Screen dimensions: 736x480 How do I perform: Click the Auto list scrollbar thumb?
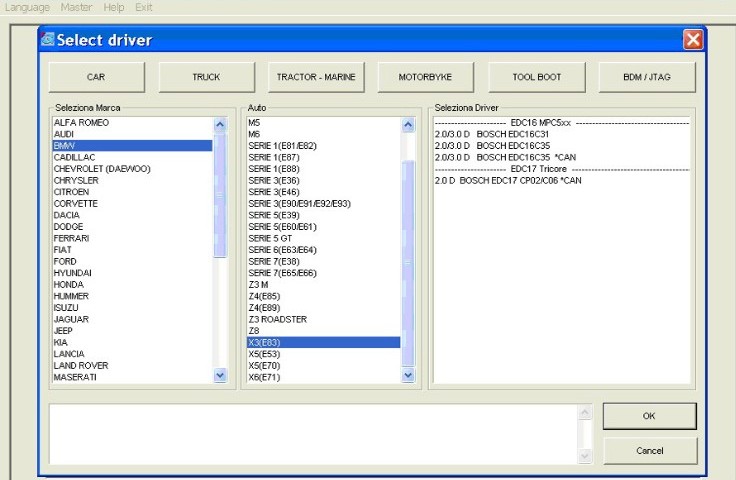(x=408, y=263)
